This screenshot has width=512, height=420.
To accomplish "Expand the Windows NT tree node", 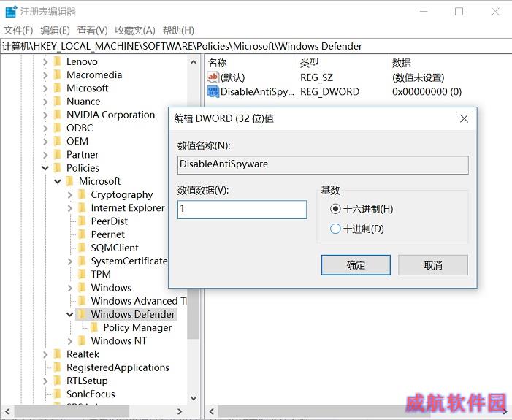I will click(x=70, y=341).
